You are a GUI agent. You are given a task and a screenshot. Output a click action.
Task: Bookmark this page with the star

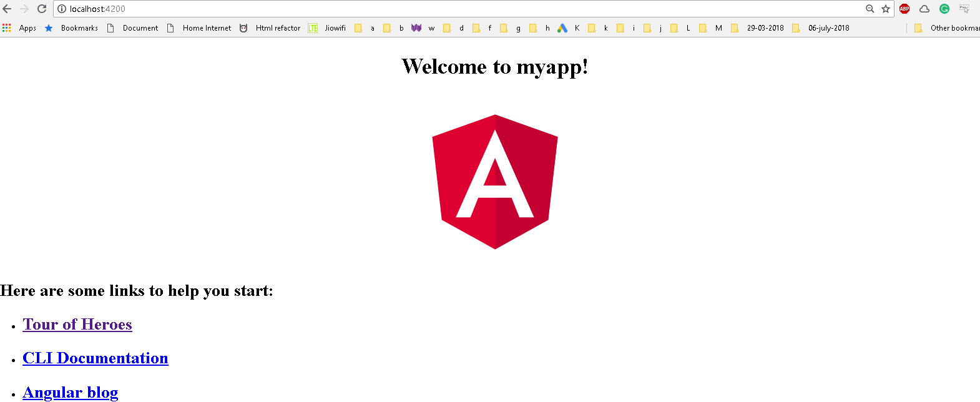(x=886, y=9)
